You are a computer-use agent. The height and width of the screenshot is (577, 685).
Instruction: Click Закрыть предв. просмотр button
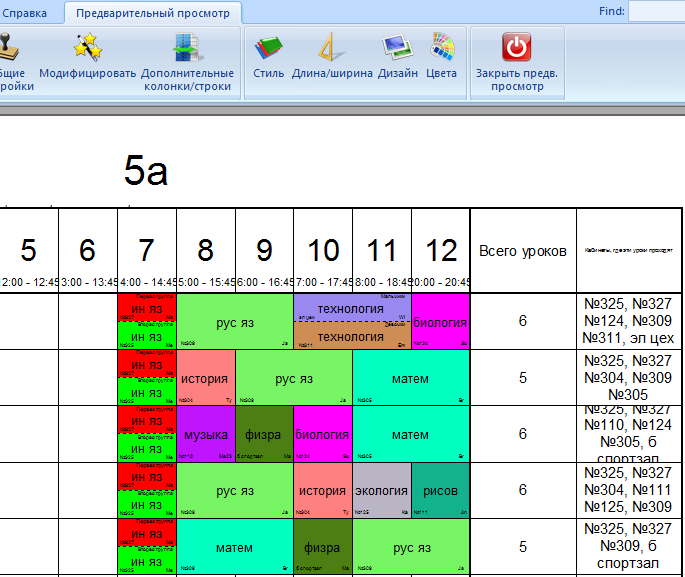point(516,48)
